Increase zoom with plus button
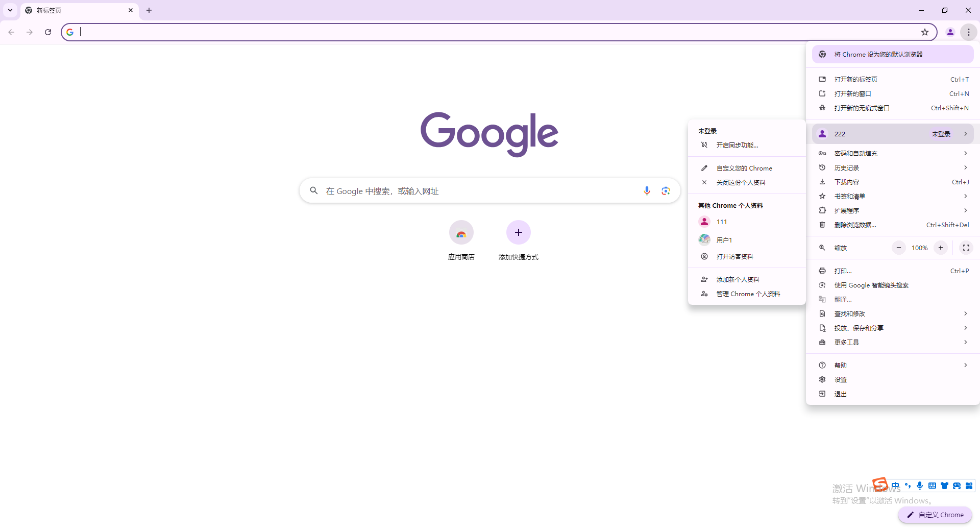 tap(940, 248)
